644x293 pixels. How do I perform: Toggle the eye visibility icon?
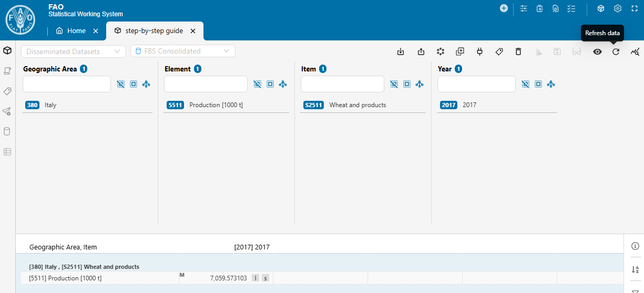[597, 51]
